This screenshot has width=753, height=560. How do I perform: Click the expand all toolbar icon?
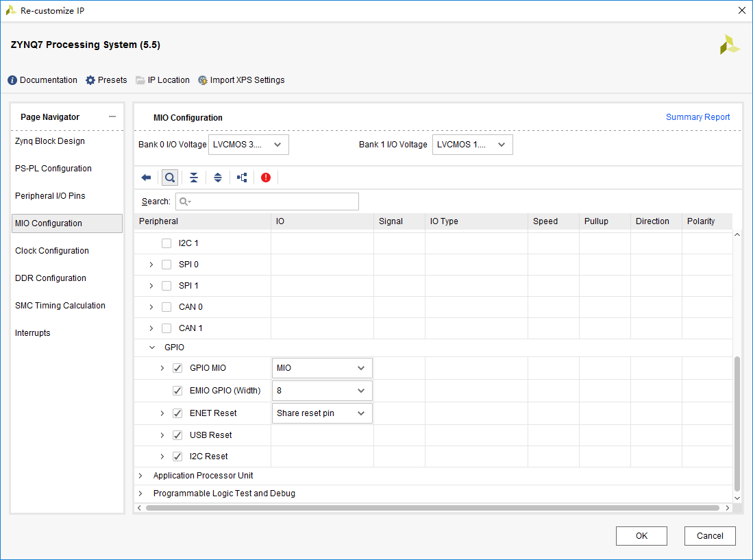pos(218,178)
